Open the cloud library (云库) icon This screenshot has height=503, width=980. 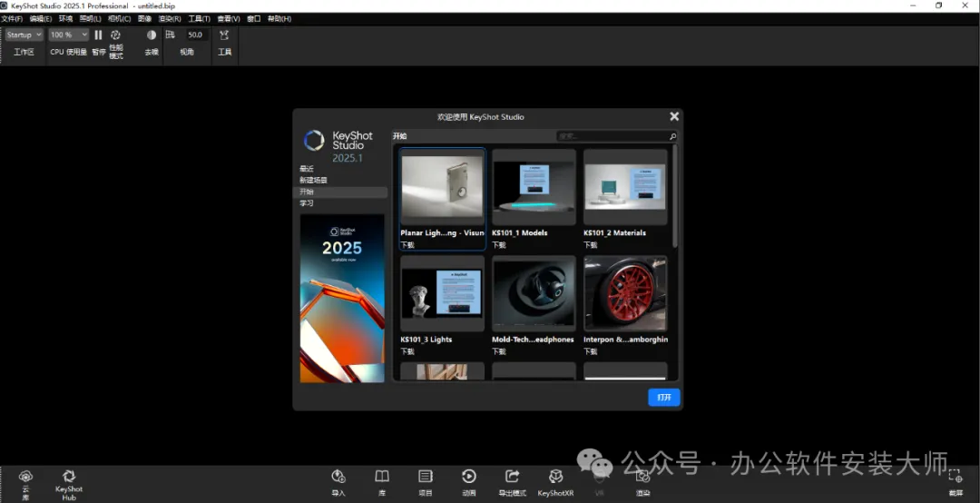[25, 477]
